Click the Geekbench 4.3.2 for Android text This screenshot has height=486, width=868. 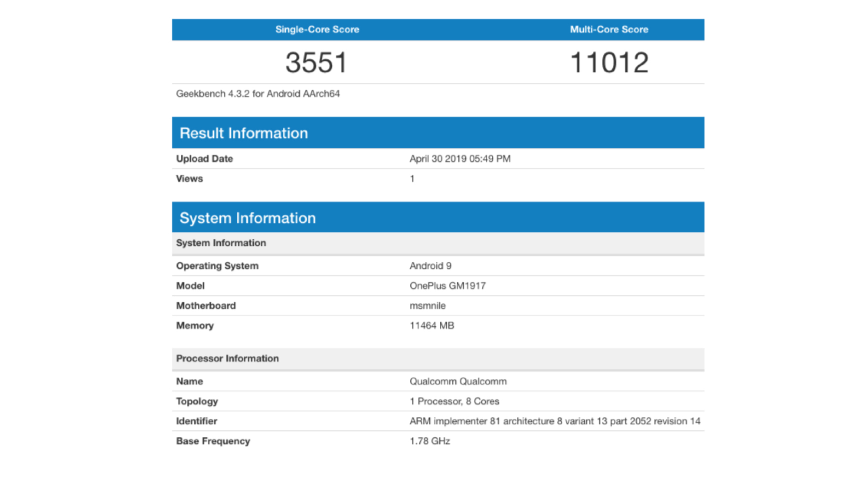click(x=258, y=94)
